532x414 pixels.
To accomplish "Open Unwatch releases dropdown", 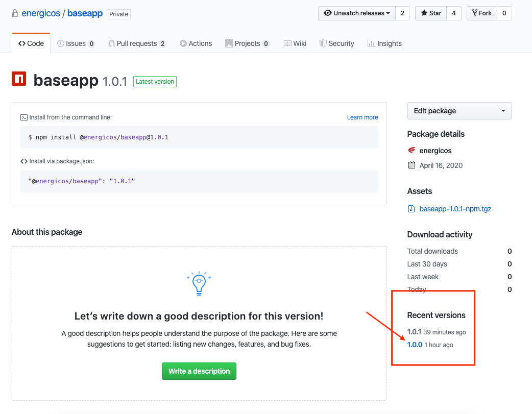I will pyautogui.click(x=356, y=13).
